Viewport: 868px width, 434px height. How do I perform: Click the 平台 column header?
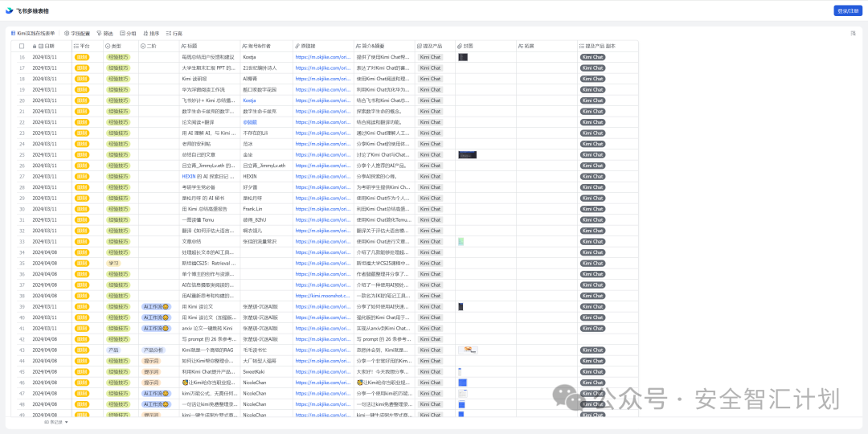pos(88,46)
